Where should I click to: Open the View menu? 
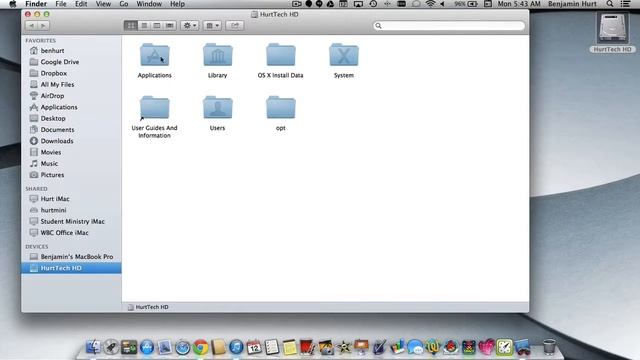point(103,4)
